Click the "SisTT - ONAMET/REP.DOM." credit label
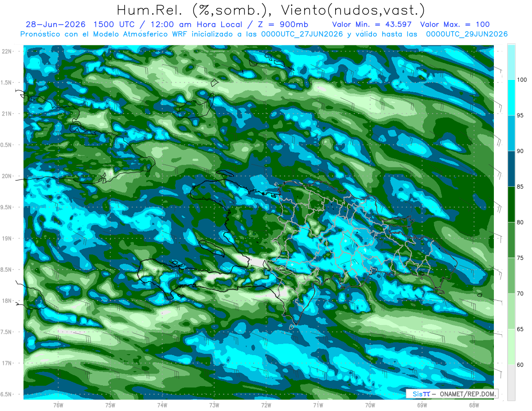532x411 pixels. click(452, 394)
